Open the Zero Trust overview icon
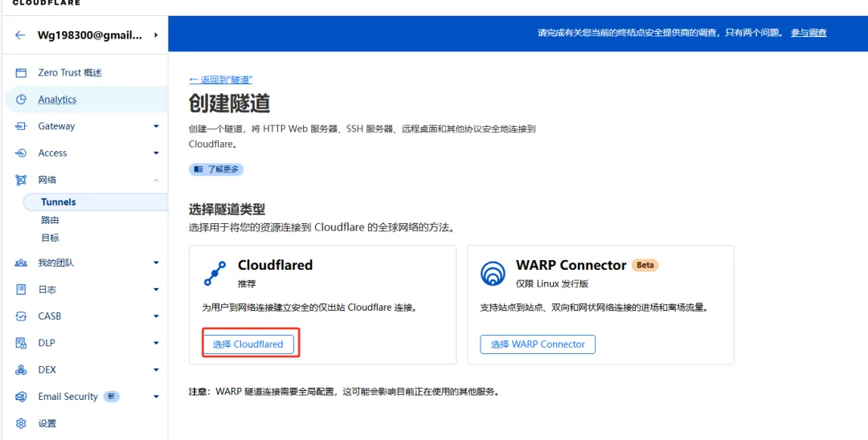 click(21, 73)
